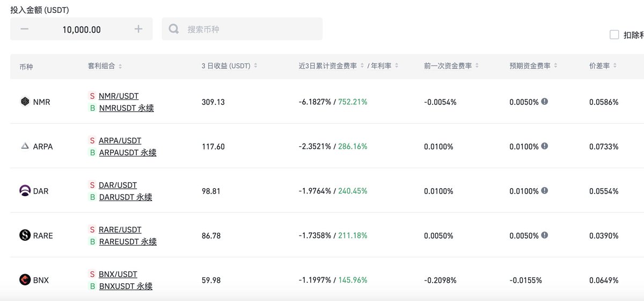The width and height of the screenshot is (644, 301).
Task: Click the 145.96% annual rate for BNX
Action: (353, 280)
